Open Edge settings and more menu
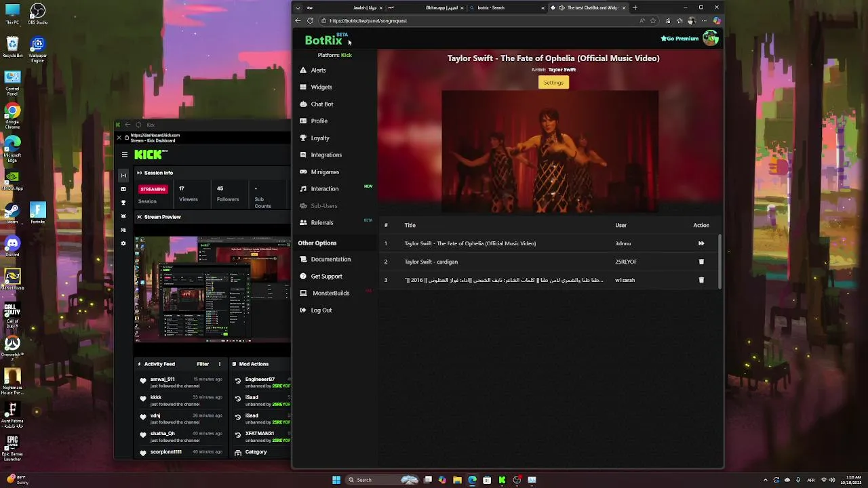The image size is (868, 488). click(703, 20)
